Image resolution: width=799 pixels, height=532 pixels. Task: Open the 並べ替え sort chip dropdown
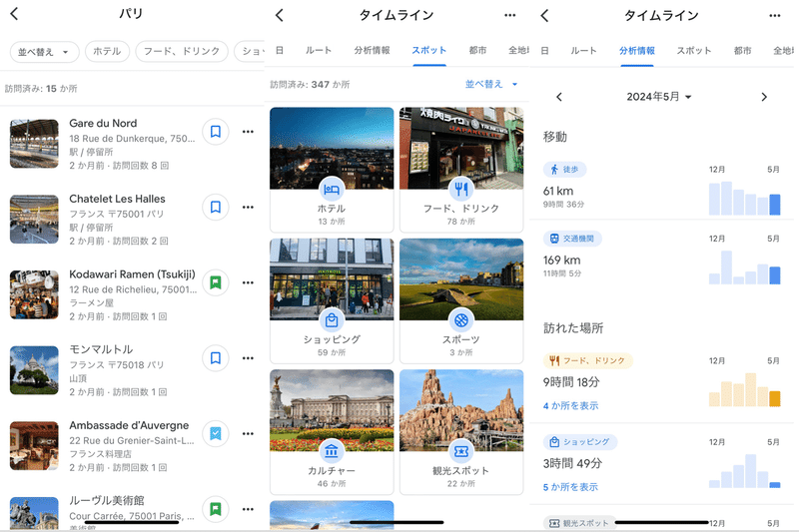(44, 52)
